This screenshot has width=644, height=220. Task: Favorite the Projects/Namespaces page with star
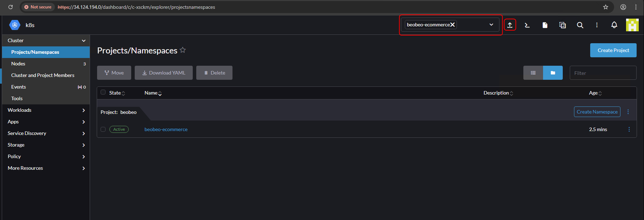coord(183,50)
